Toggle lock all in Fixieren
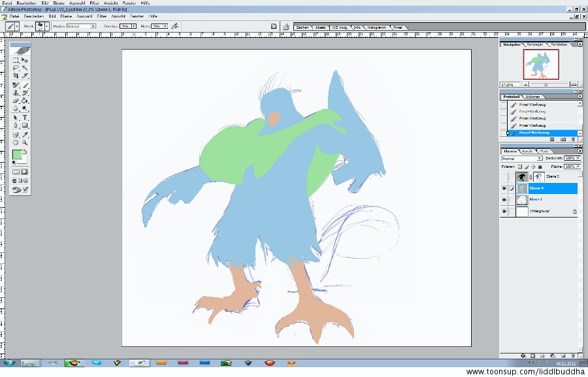This screenshot has height=377, width=588. 540,167
